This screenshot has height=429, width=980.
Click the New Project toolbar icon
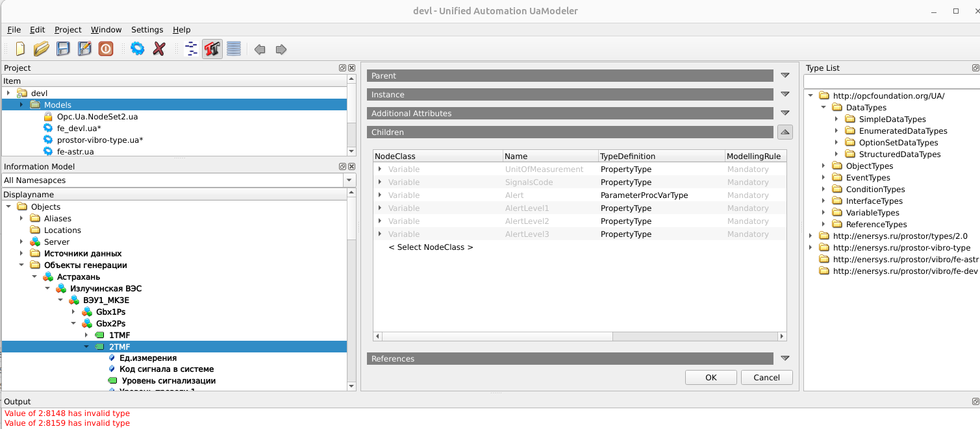tap(20, 49)
